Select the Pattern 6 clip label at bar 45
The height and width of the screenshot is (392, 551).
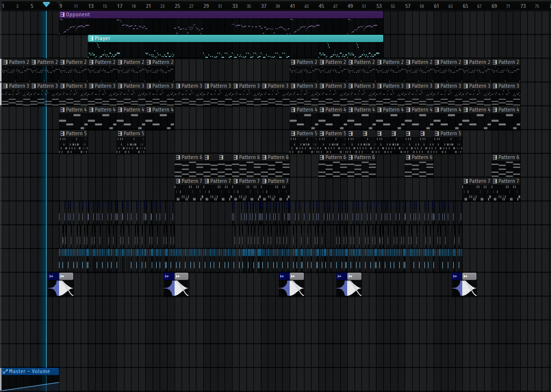336,158
